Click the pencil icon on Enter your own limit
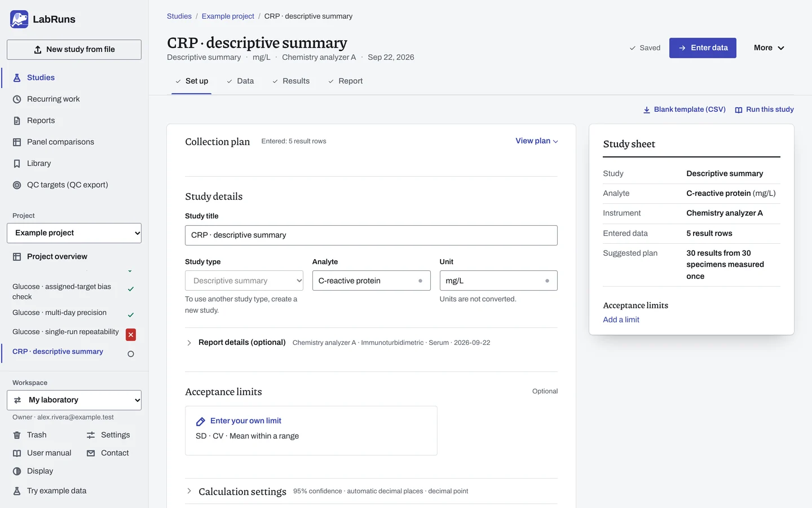Image resolution: width=812 pixels, height=508 pixels. [x=200, y=422]
